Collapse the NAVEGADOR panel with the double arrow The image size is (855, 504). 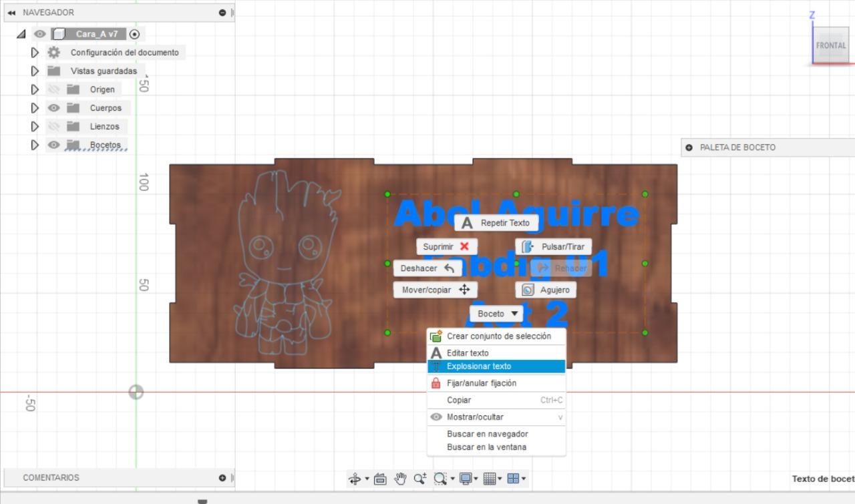(x=11, y=13)
